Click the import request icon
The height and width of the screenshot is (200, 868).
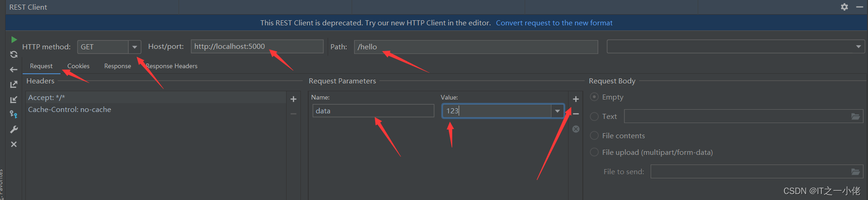pyautogui.click(x=14, y=100)
